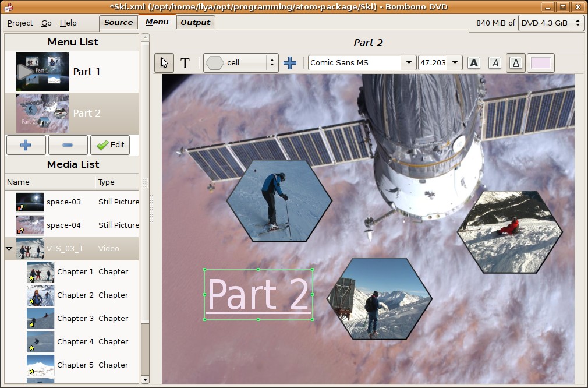
Task: Switch to the Output tab
Action: click(x=196, y=22)
